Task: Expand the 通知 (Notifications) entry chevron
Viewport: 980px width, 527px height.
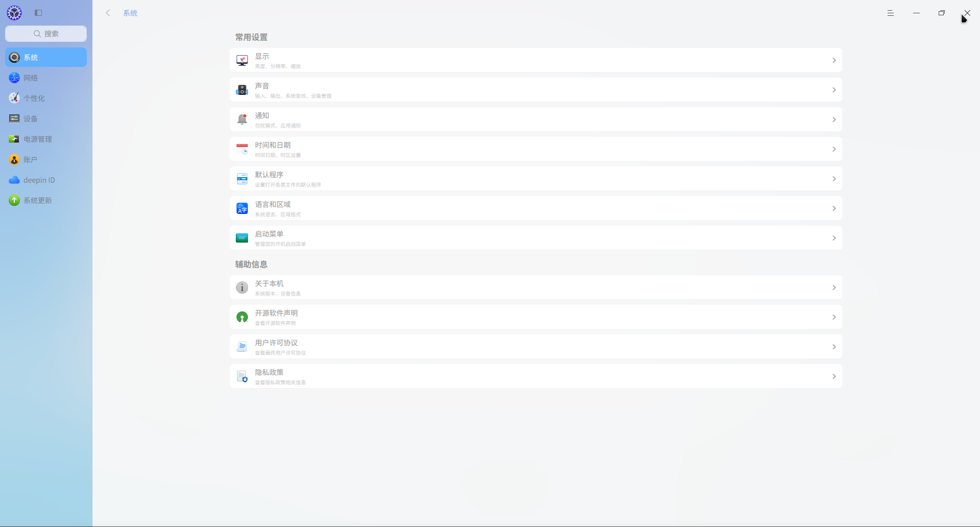Action: (834, 119)
